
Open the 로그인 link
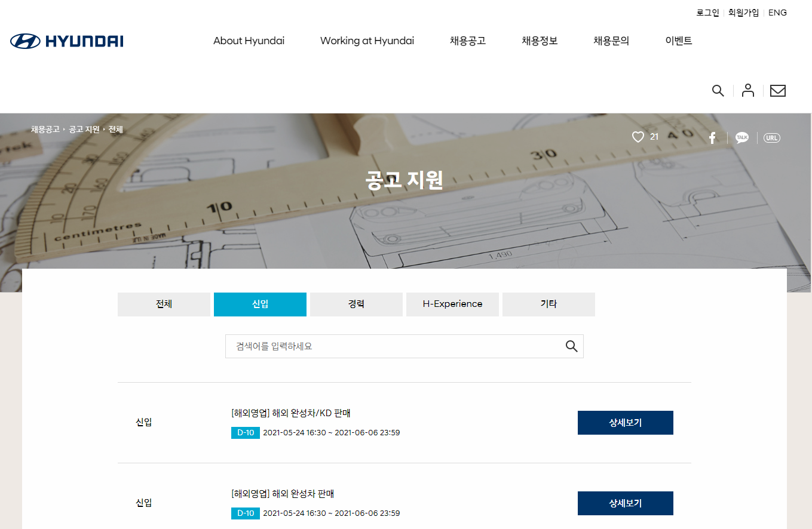(x=707, y=12)
